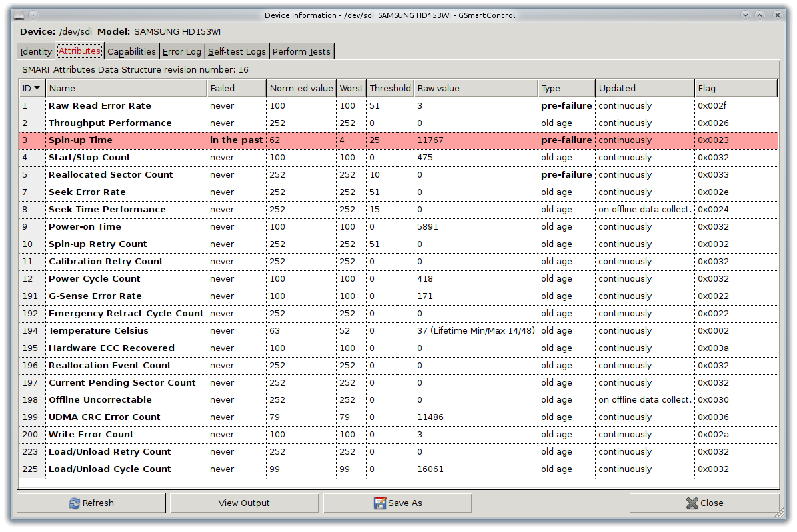Screen dimensions: 797x532
Task: Sort by the Threshold column header
Action: pyautogui.click(x=390, y=88)
